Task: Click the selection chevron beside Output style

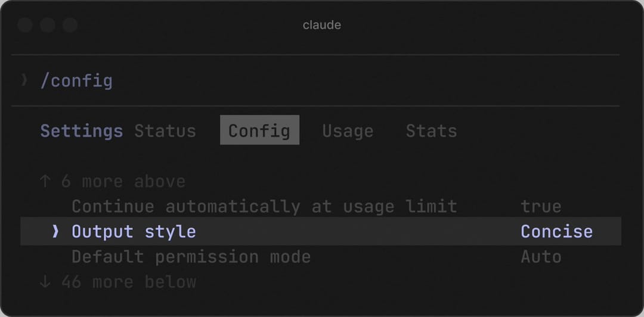Action: click(x=55, y=232)
